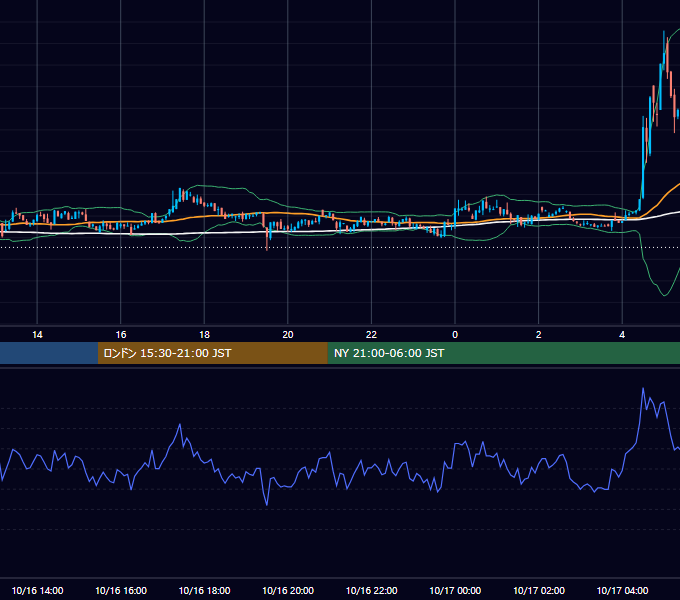Click the oscillator peak near 04:30
The width and height of the screenshot is (680, 600).
pos(643,389)
